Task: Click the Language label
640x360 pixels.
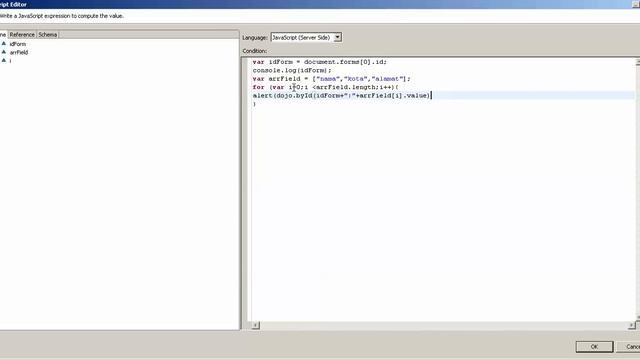Action: [255, 38]
